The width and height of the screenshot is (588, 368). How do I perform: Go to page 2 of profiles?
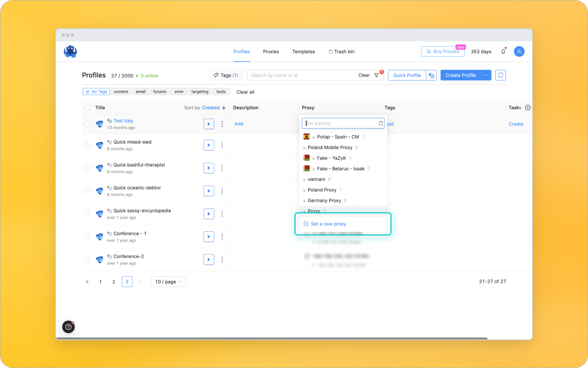pos(114,281)
